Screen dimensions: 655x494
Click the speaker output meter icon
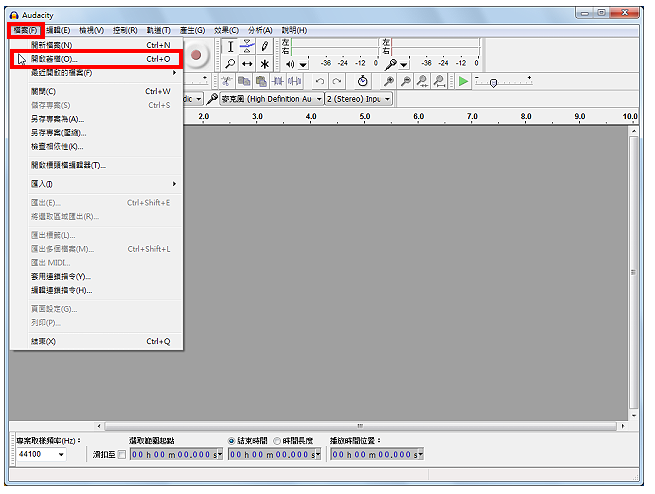point(290,64)
